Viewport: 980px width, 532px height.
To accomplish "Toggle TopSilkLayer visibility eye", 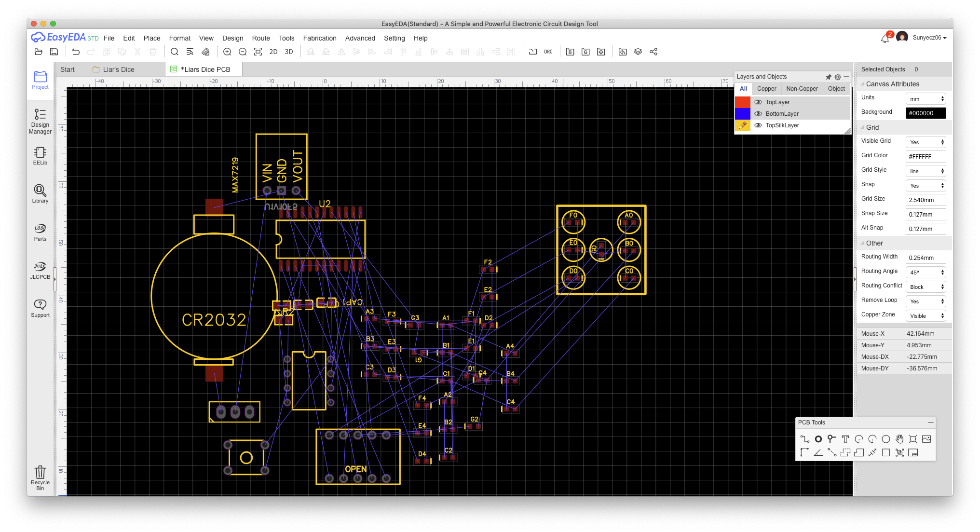I will click(758, 125).
